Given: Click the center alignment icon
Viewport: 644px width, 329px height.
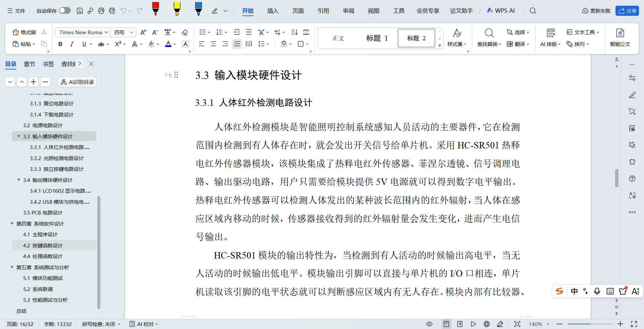Looking at the screenshot, I should (213, 44).
